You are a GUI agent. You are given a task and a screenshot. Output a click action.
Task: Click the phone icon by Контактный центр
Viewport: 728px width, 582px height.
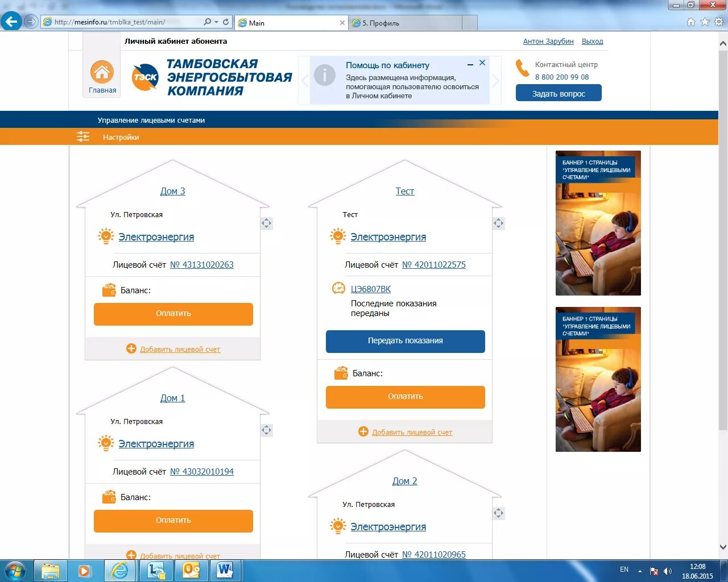(522, 68)
